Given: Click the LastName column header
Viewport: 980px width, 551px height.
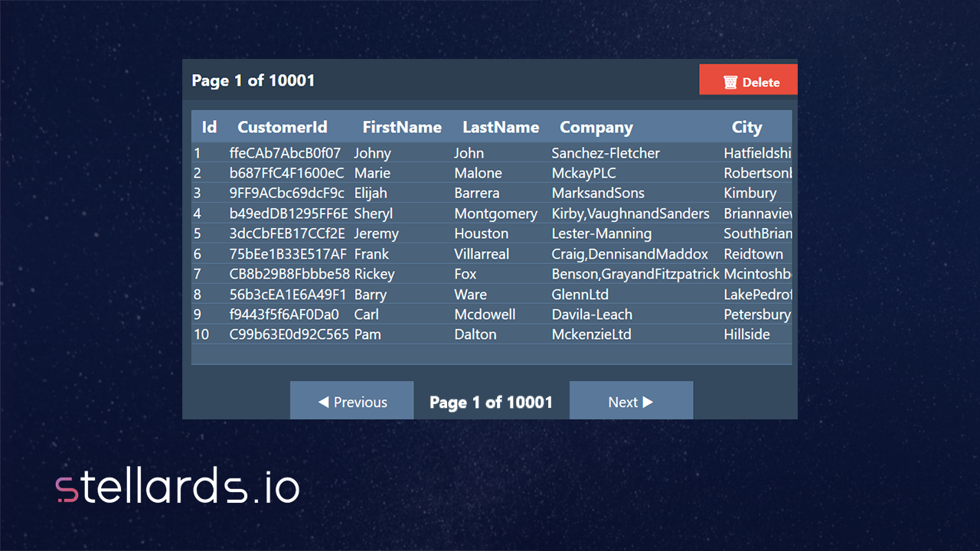Looking at the screenshot, I should pos(501,127).
